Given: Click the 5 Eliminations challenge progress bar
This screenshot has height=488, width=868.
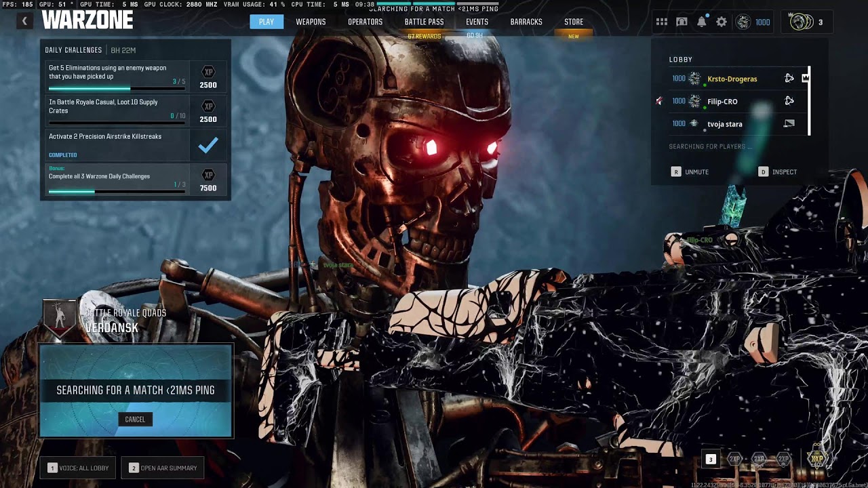Looking at the screenshot, I should (117, 89).
